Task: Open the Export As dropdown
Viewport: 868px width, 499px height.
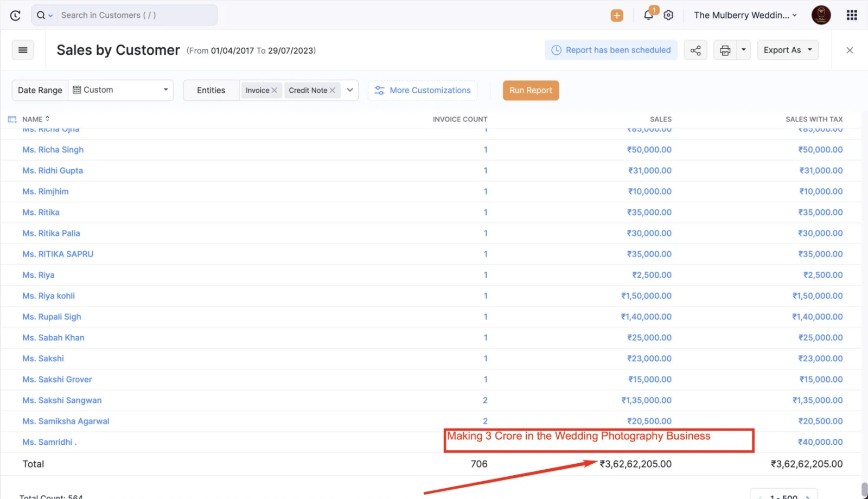Action: pos(787,50)
